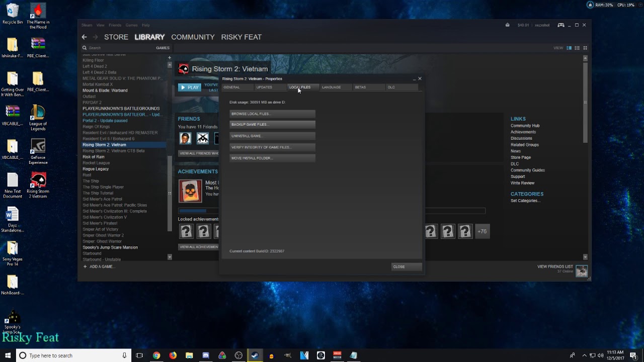Switch library to grid view icon
This screenshot has width=644, height=362.
585,48
